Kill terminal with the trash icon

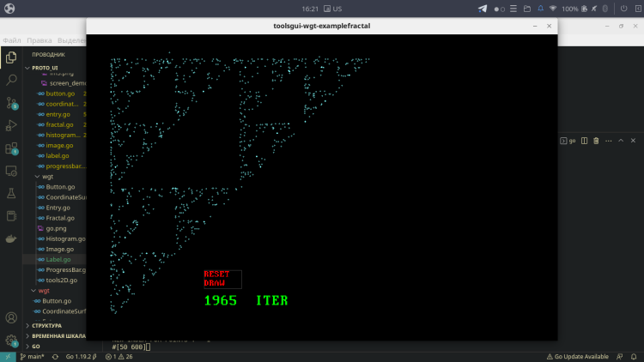click(597, 141)
